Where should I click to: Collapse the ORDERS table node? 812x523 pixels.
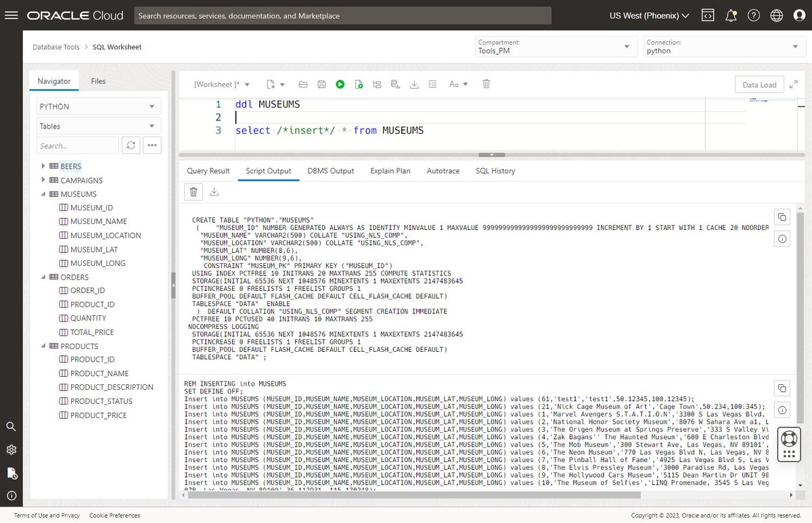tap(44, 277)
